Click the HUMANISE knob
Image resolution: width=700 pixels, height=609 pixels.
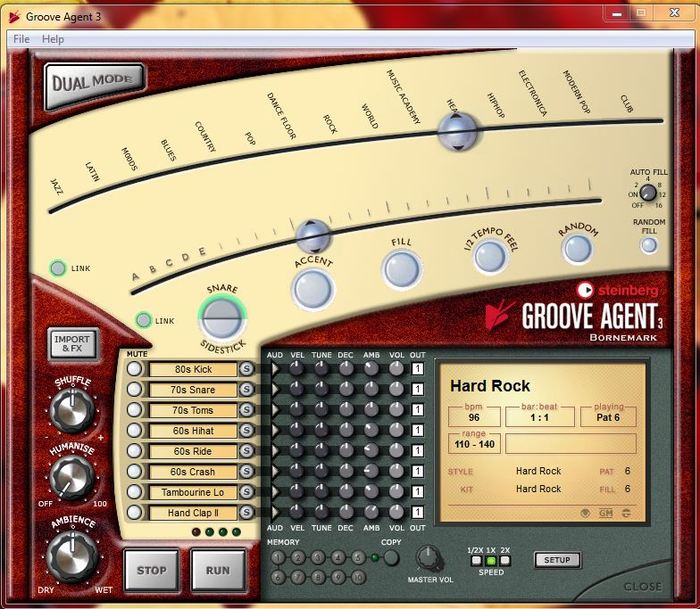71,478
